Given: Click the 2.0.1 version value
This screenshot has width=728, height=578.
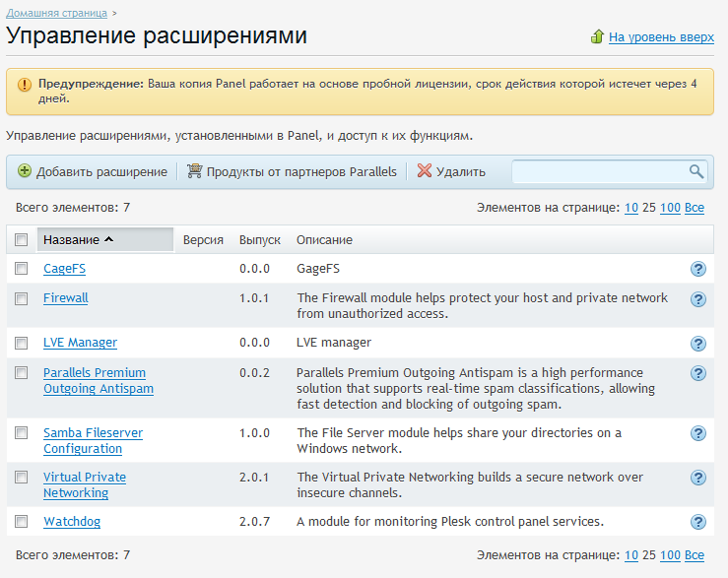Looking at the screenshot, I should (254, 478).
